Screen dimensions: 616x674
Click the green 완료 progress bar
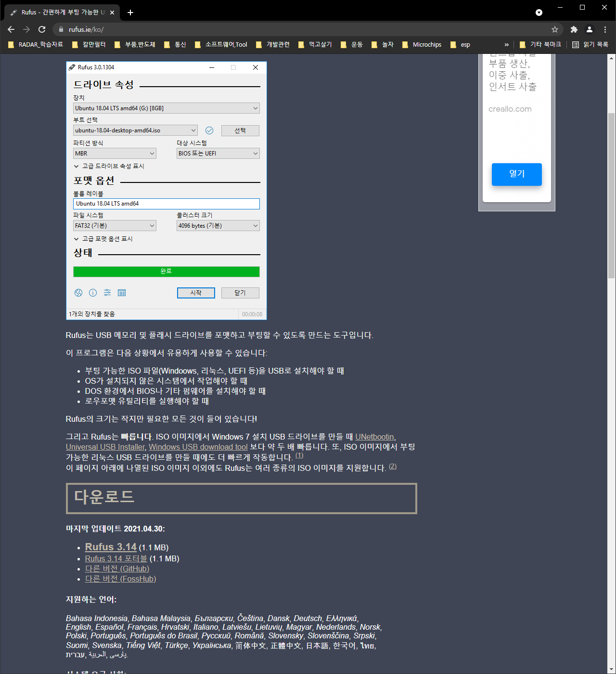pos(167,272)
